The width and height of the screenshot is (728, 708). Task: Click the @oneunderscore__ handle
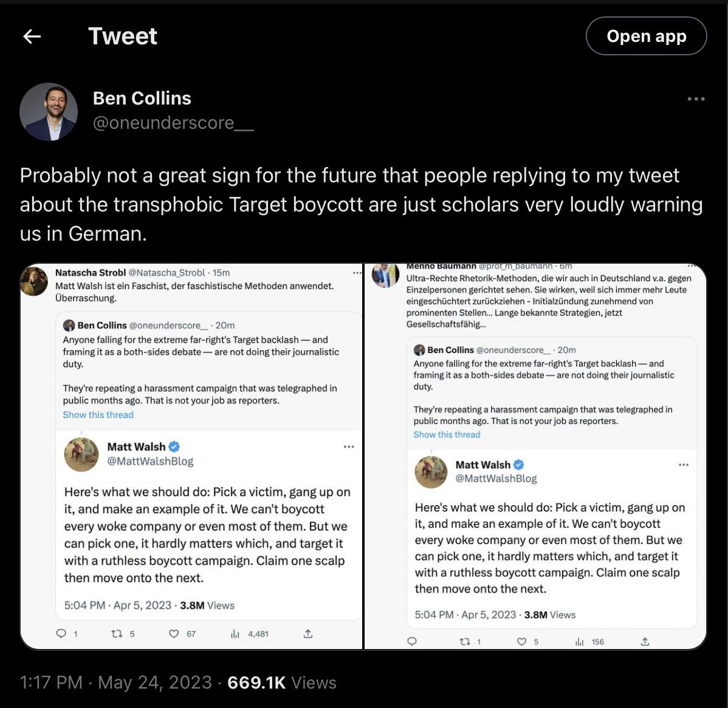pos(173,123)
